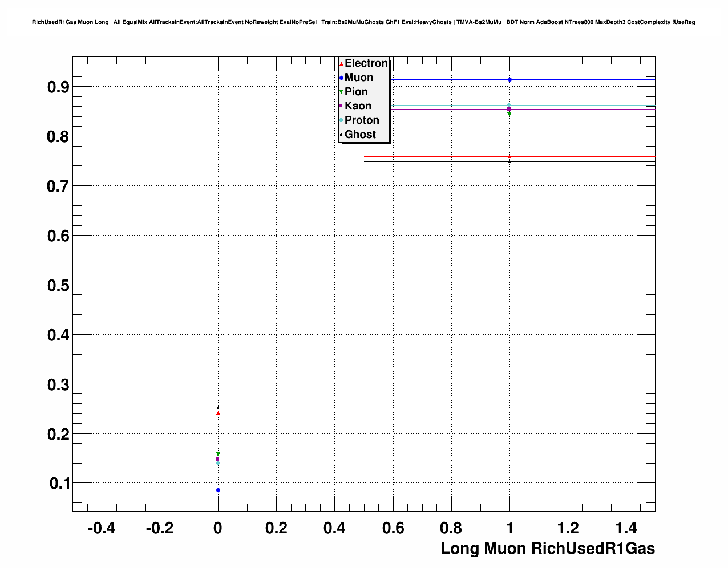Select the blue Muon data point at x=1
This screenshot has height=568, width=728.
[509, 79]
